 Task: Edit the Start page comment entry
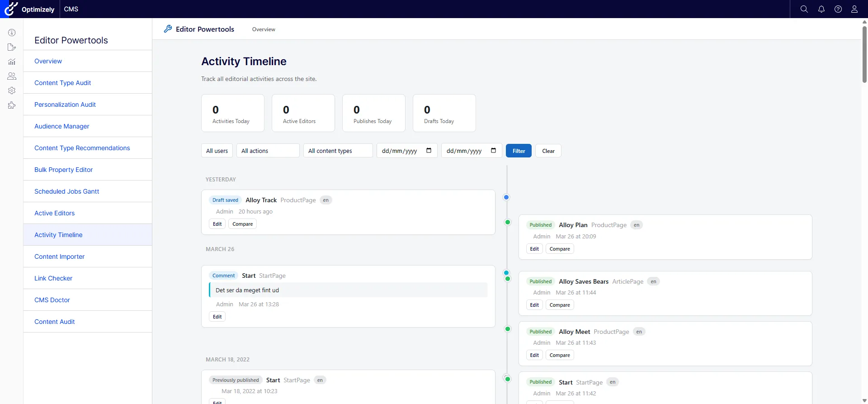tap(217, 317)
